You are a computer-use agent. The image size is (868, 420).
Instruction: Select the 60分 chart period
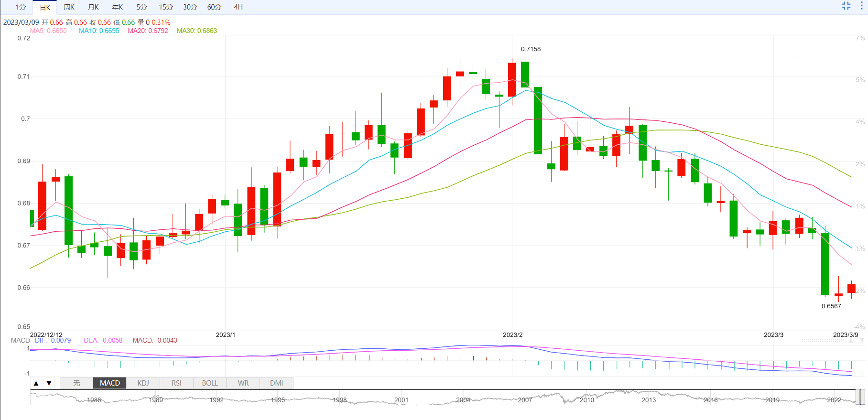214,7
